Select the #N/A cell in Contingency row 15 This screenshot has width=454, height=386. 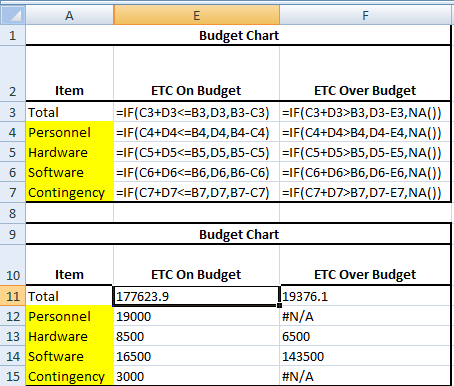tap(365, 376)
